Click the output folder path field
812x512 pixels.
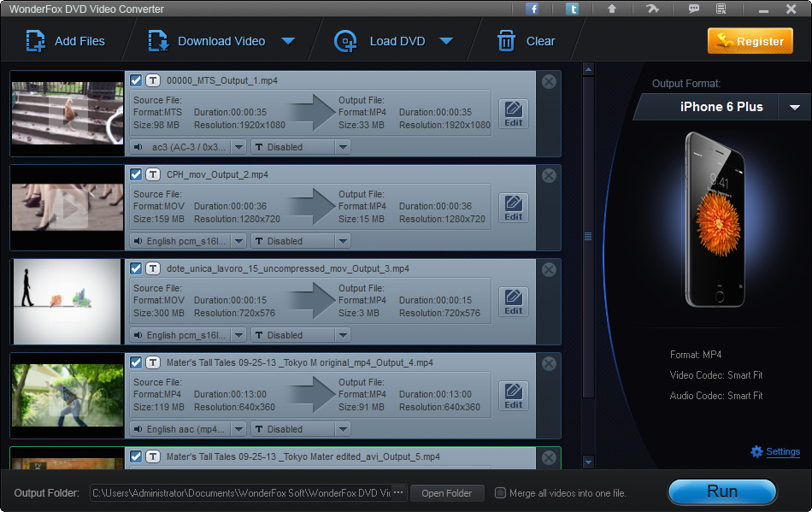coord(241,493)
